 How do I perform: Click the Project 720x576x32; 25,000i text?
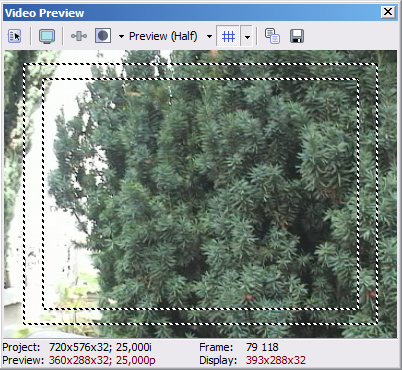(77, 347)
